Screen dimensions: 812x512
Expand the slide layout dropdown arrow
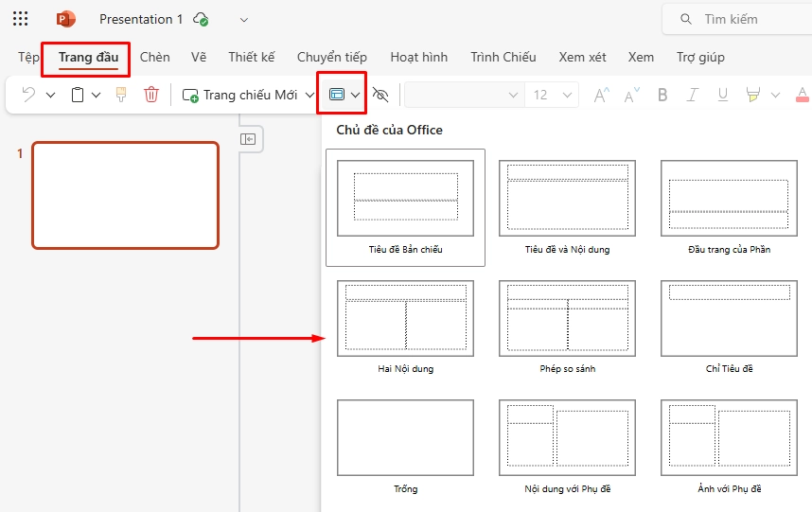coord(355,95)
